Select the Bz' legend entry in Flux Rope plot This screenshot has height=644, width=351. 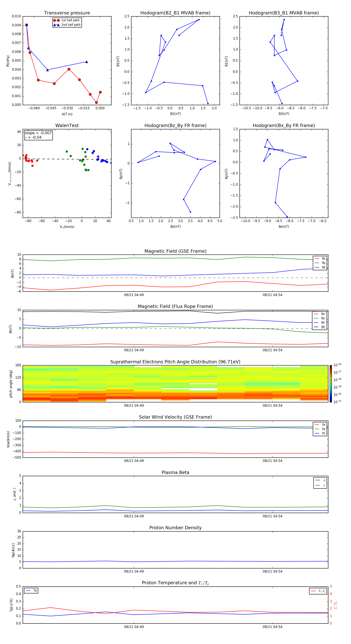click(x=320, y=323)
